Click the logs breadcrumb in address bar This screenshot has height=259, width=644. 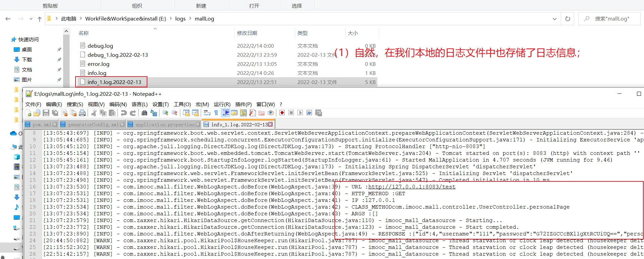(x=180, y=19)
